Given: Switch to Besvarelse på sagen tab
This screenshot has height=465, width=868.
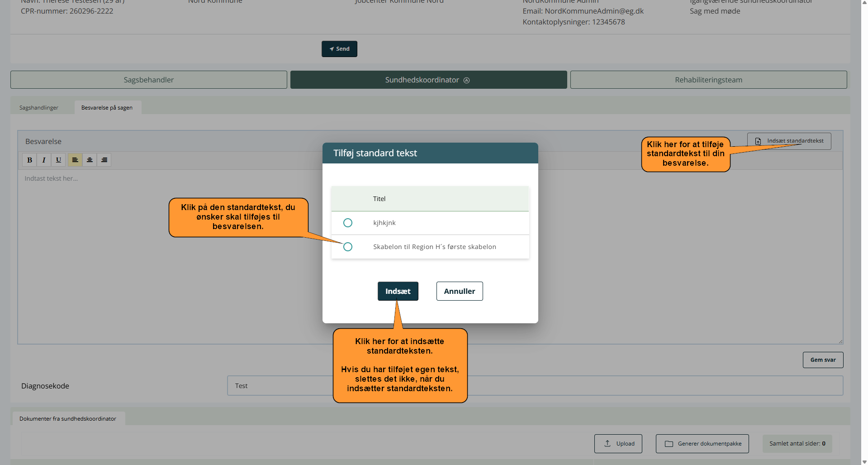Looking at the screenshot, I should (x=107, y=108).
